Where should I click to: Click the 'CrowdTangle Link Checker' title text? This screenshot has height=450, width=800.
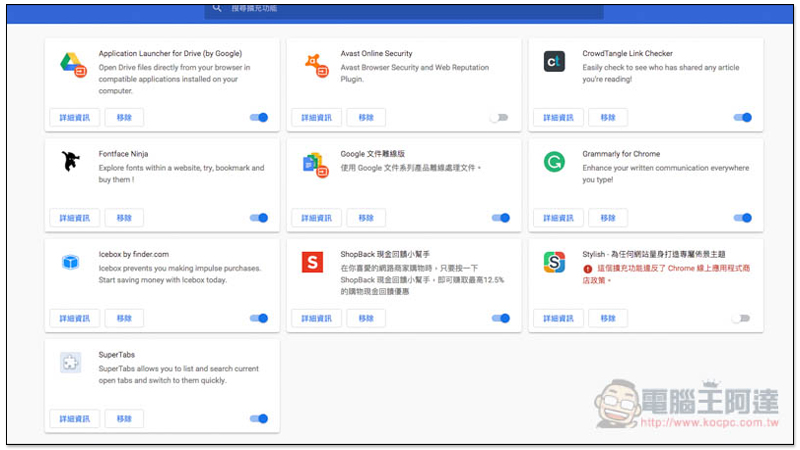[x=628, y=53]
